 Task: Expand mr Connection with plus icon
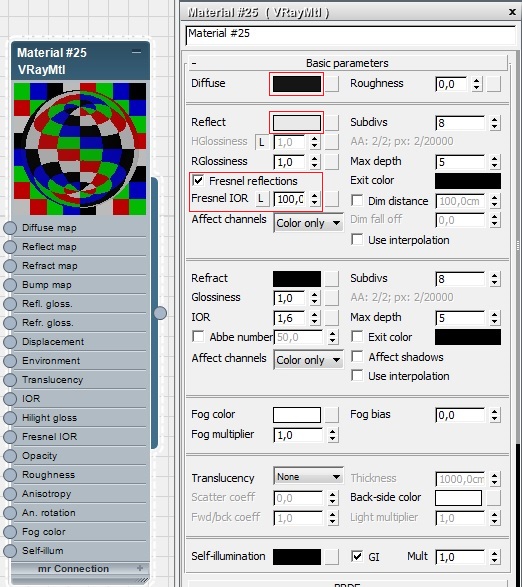(140, 568)
